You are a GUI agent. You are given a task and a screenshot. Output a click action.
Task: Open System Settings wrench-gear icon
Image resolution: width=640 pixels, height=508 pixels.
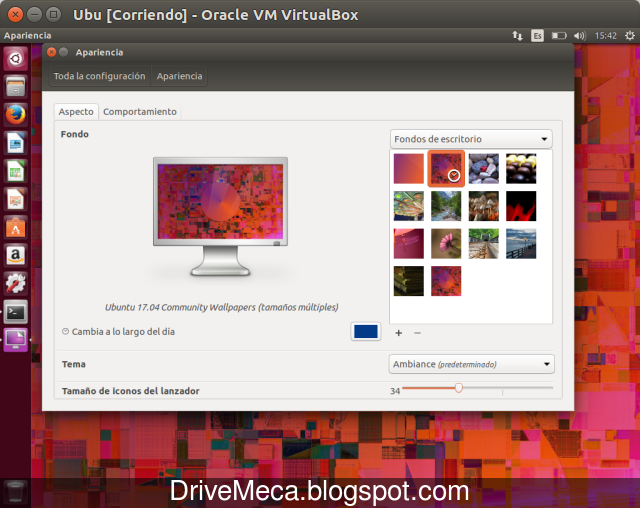coord(16,284)
